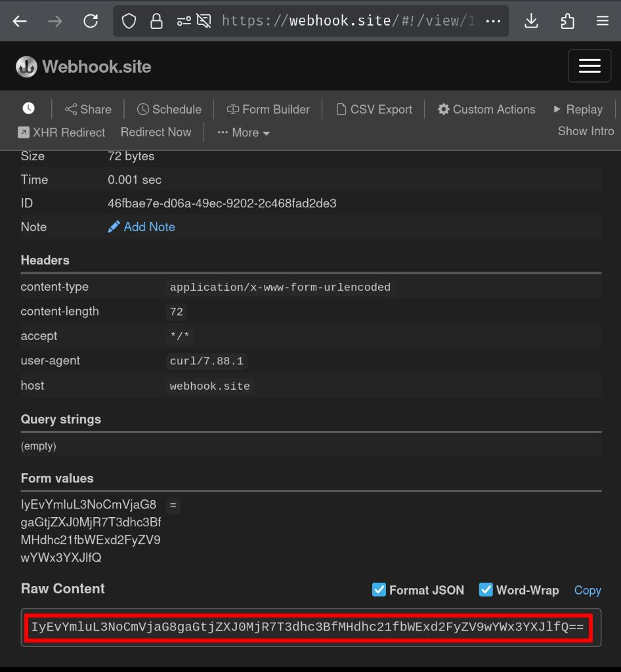621x672 pixels.
Task: Click the form value key starting IyEvYmluL3NoCmVjaG8
Action: point(91,531)
